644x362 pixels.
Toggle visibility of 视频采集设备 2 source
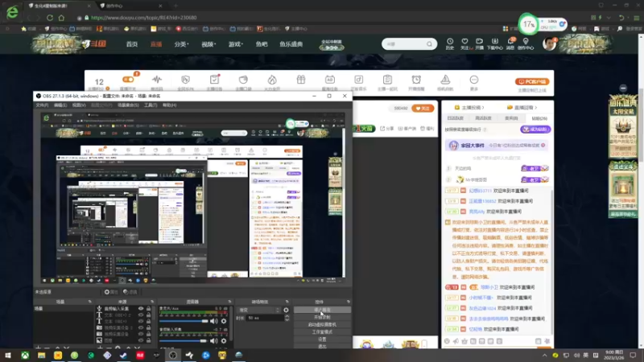pyautogui.click(x=141, y=327)
